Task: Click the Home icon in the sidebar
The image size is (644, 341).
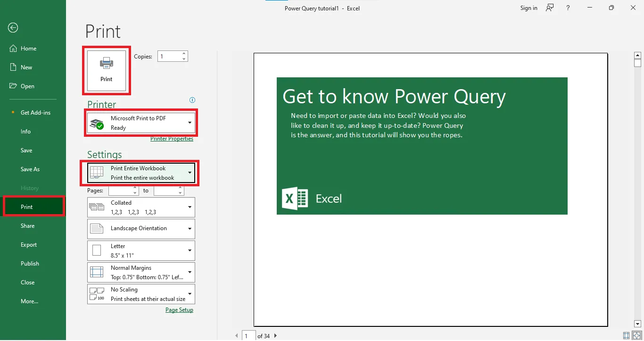Action: [13, 48]
